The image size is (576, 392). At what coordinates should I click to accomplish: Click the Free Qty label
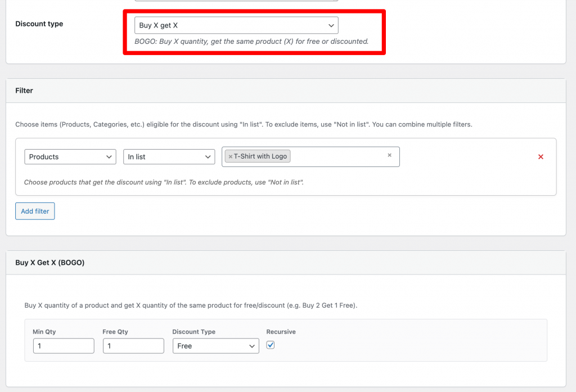coord(115,332)
